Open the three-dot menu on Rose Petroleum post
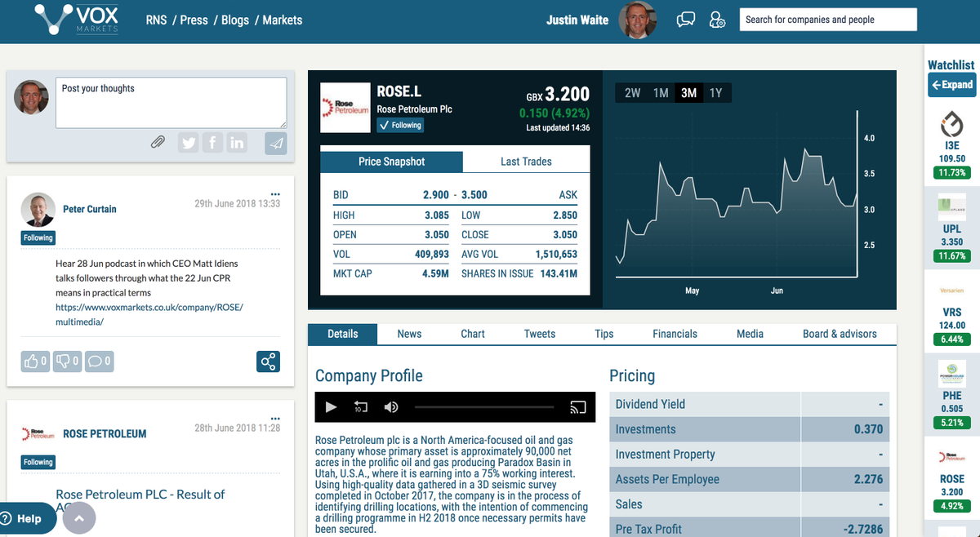 click(x=275, y=419)
